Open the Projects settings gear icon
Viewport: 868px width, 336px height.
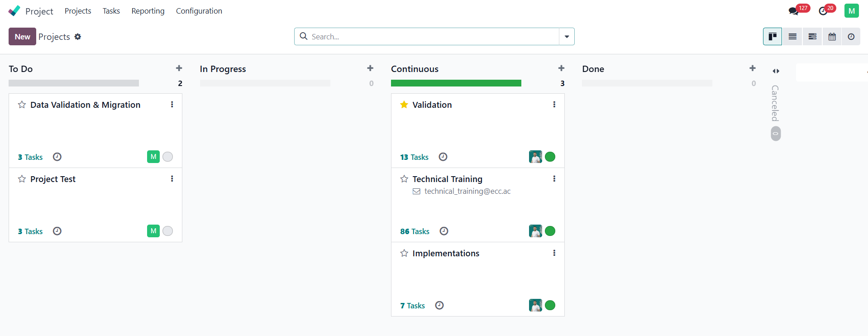pyautogui.click(x=78, y=37)
